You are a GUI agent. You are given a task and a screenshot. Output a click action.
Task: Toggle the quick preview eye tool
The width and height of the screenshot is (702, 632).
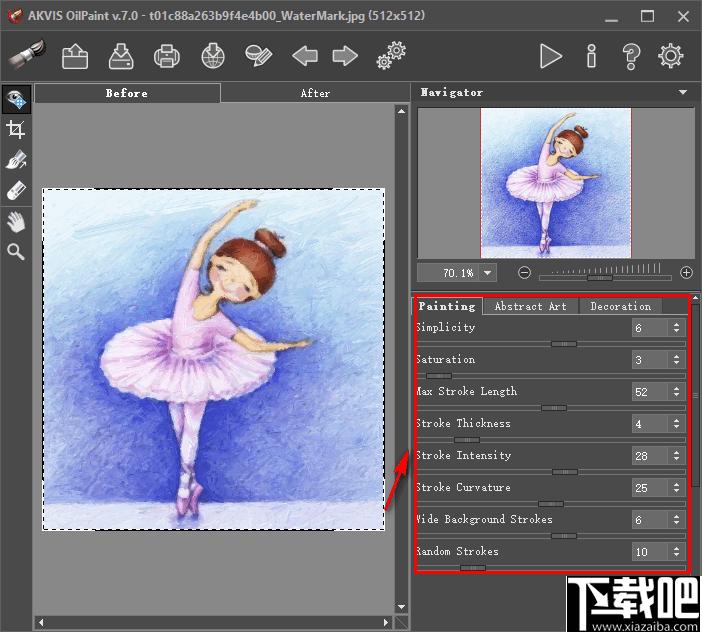tap(16, 99)
